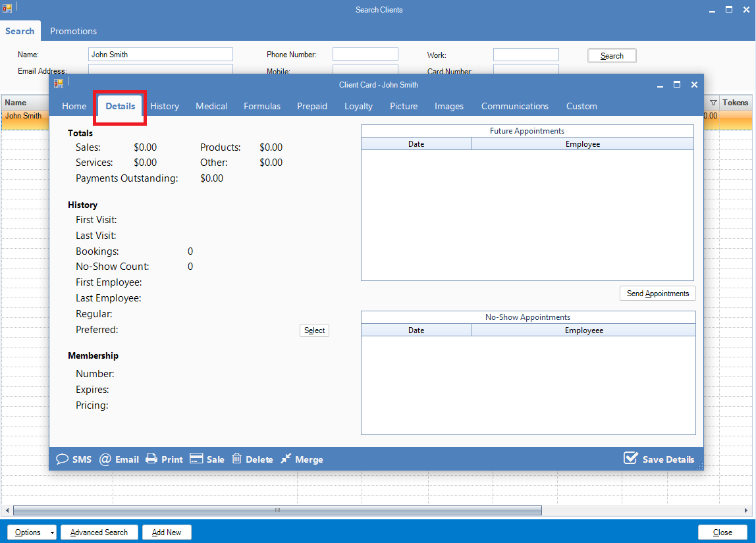Click the Email @ icon
756x543 pixels.
(105, 459)
